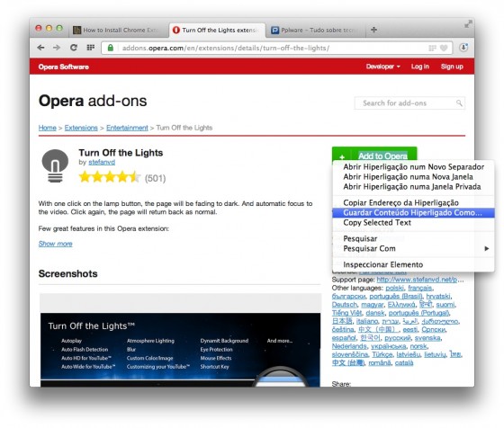Switch language to italiano
Viewport: 504px width, 428px height.
click(x=367, y=321)
